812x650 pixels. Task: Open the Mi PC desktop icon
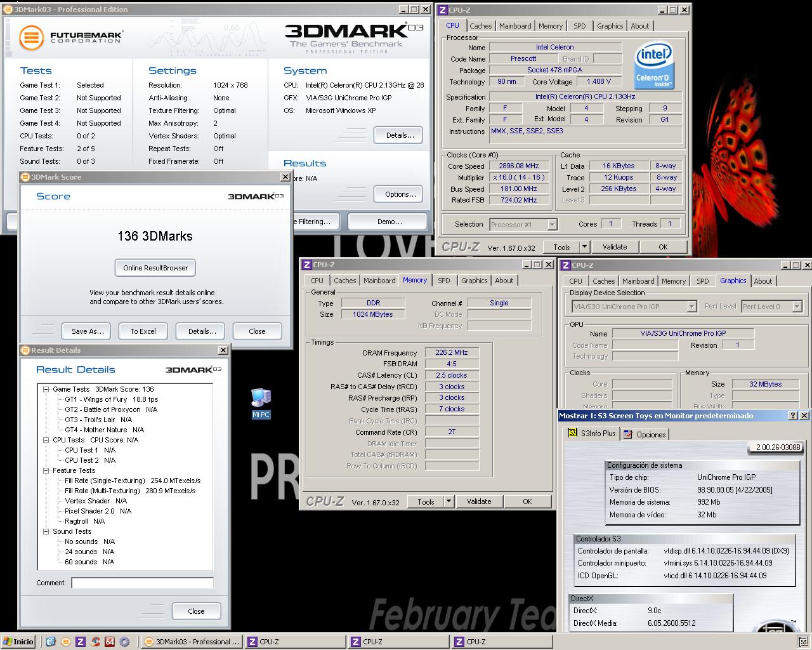(x=261, y=404)
